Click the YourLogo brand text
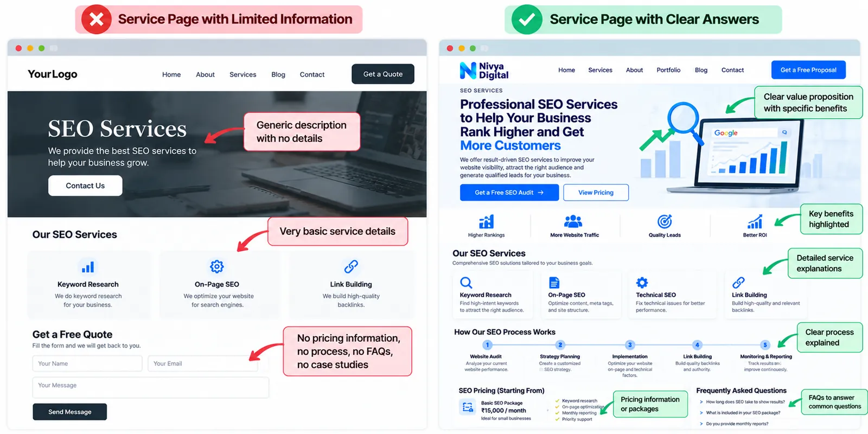Screen dimensions: 868x434 [53, 74]
